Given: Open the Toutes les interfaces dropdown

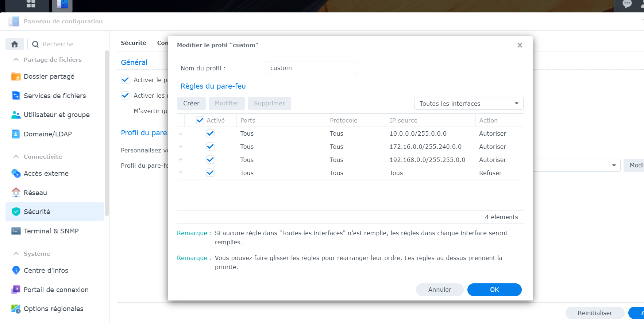Looking at the screenshot, I should 468,104.
